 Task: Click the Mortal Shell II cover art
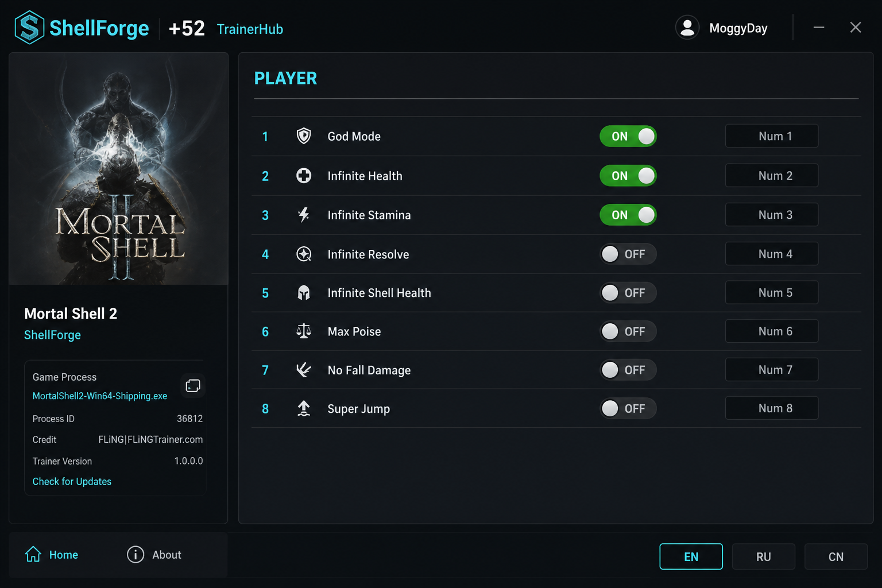point(118,169)
